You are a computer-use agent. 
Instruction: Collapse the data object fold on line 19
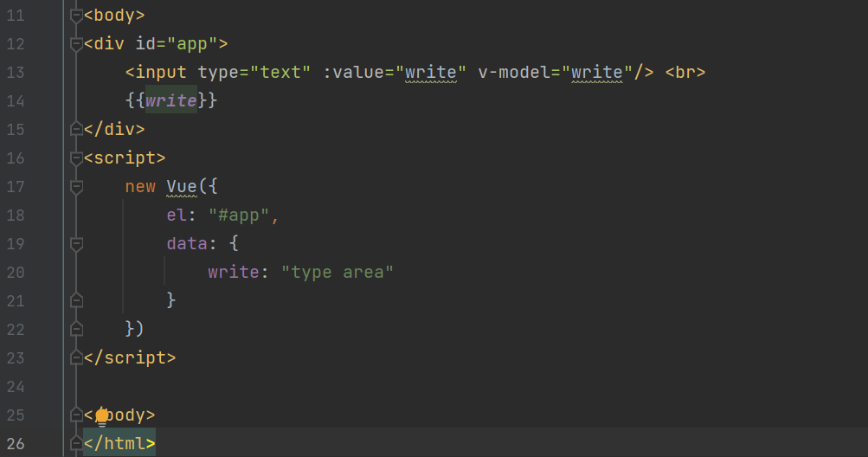click(77, 244)
